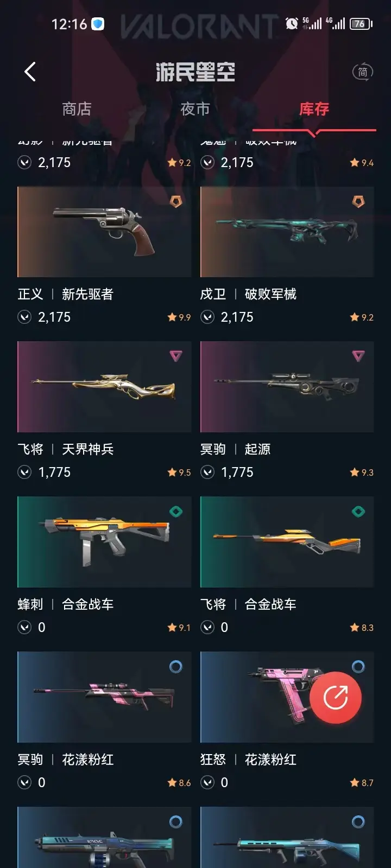Click the pink tier icon on 飞将 天界神兵
Viewport: 391px width, 868px height.
click(x=176, y=356)
